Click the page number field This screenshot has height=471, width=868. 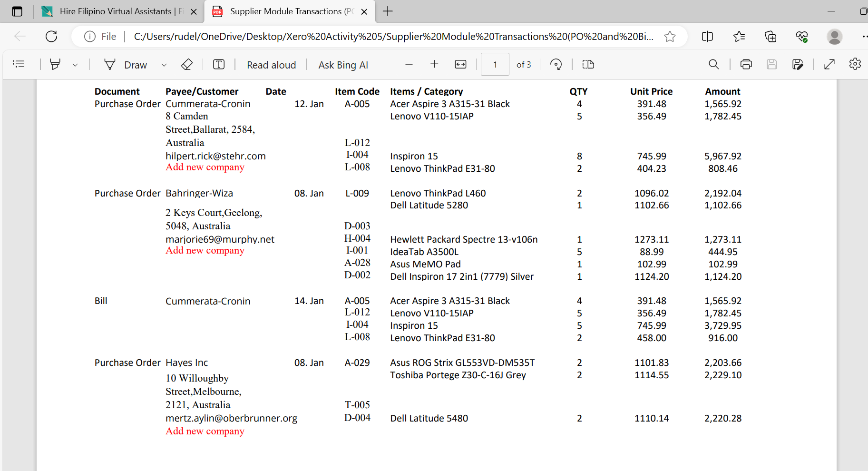(x=495, y=64)
